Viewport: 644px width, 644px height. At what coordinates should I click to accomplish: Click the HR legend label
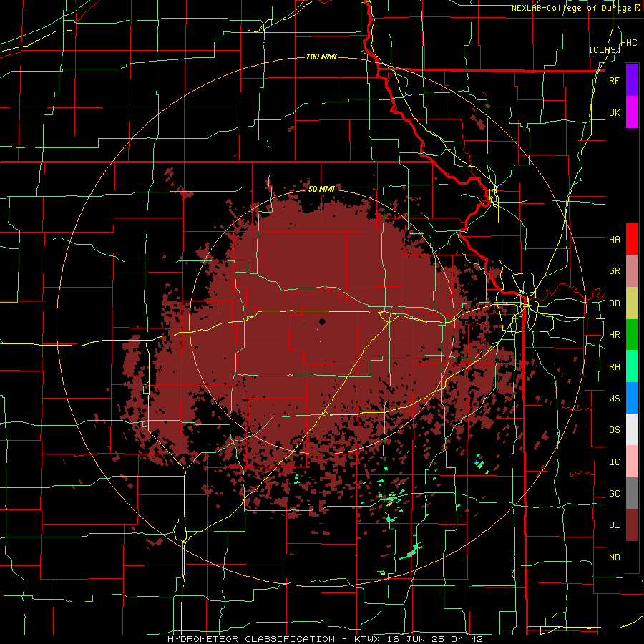click(x=614, y=335)
